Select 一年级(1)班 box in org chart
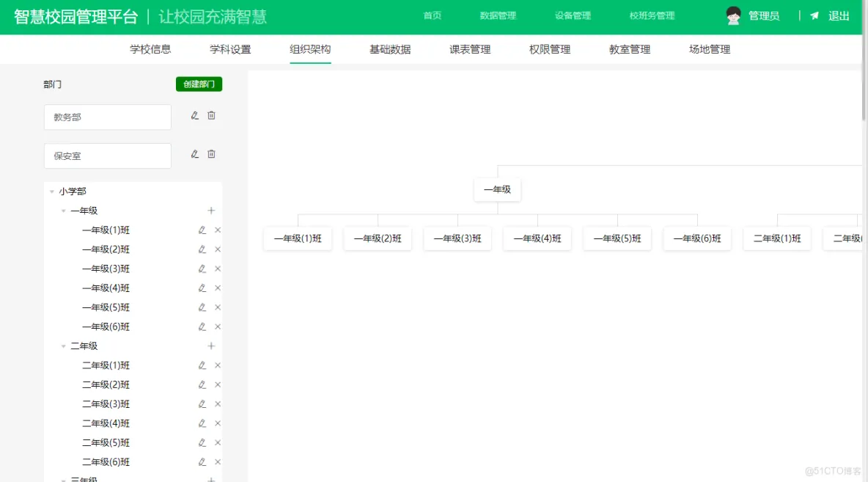Screen dimensions: 868x482 click(x=298, y=238)
